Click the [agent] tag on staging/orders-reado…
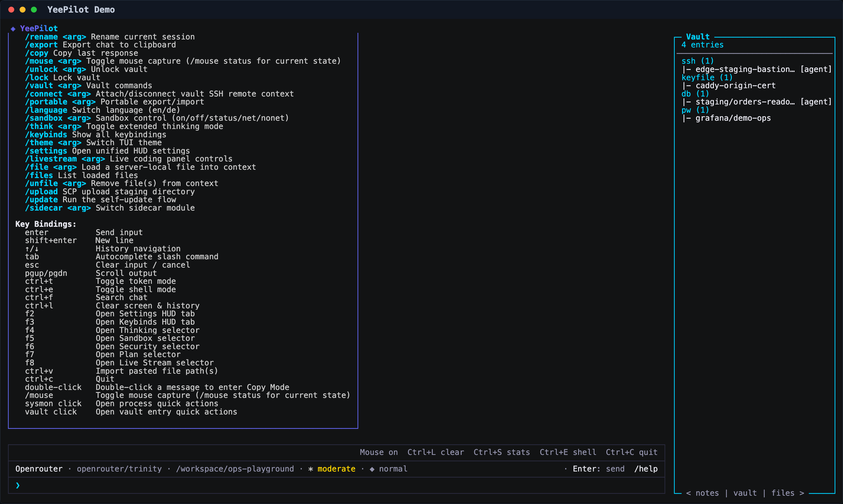Viewport: 843px width, 504px height. pyautogui.click(x=816, y=102)
